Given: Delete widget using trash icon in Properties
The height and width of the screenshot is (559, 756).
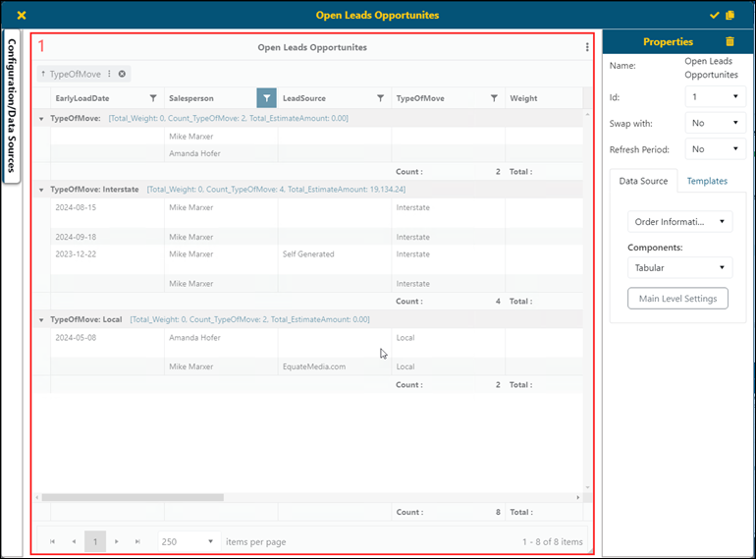Looking at the screenshot, I should tap(729, 41).
